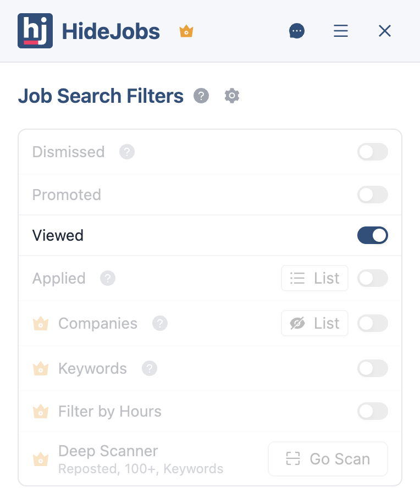Open the chat feedback bubble icon
The image size is (420, 504).
tap(297, 31)
